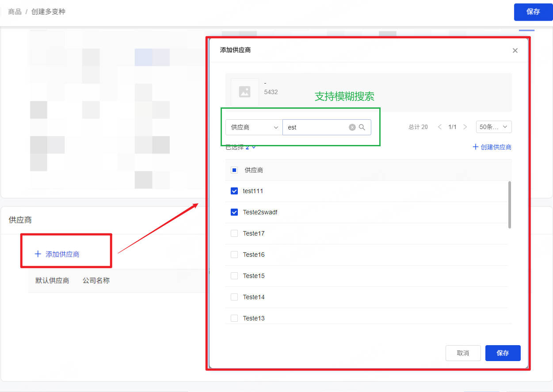Click the product image placeholder icon
Screen dimensions: 553x392
click(x=244, y=92)
